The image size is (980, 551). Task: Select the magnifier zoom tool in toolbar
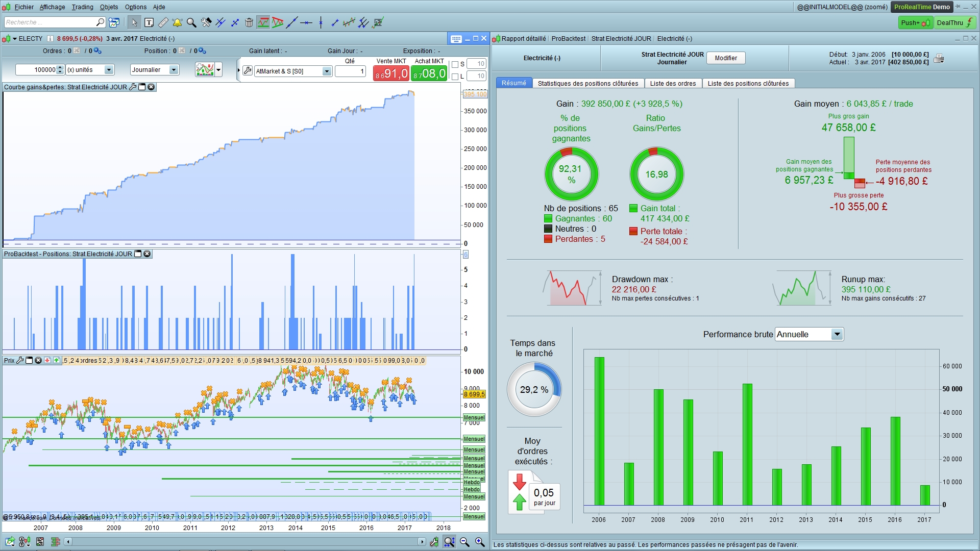[x=191, y=22]
